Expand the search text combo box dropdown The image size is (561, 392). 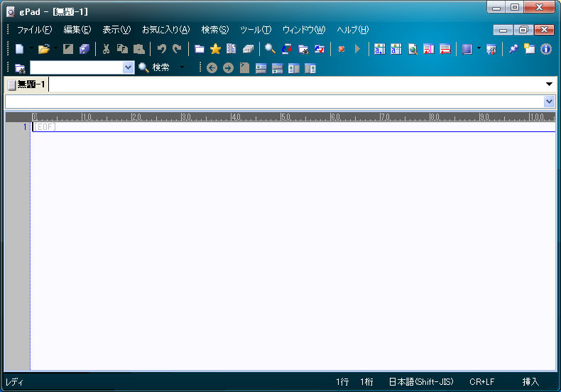click(128, 67)
